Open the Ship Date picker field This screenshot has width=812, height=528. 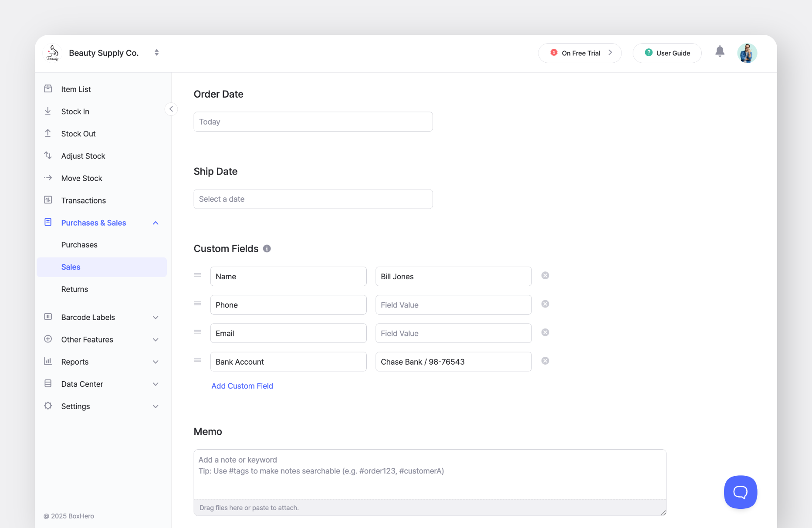[x=313, y=199]
